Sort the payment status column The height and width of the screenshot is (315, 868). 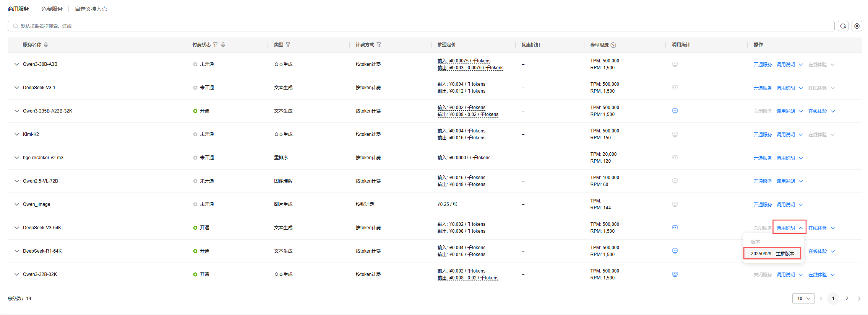click(x=223, y=45)
